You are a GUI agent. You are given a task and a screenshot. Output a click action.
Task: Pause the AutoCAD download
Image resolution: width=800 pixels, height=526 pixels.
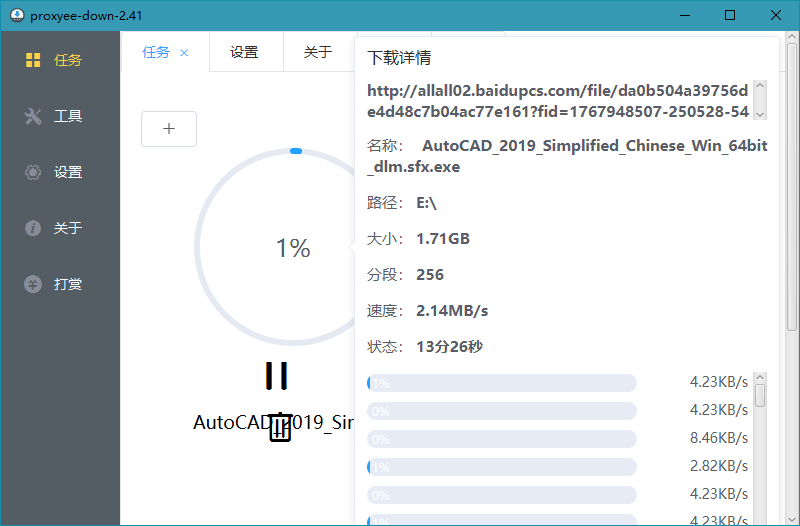(x=277, y=375)
